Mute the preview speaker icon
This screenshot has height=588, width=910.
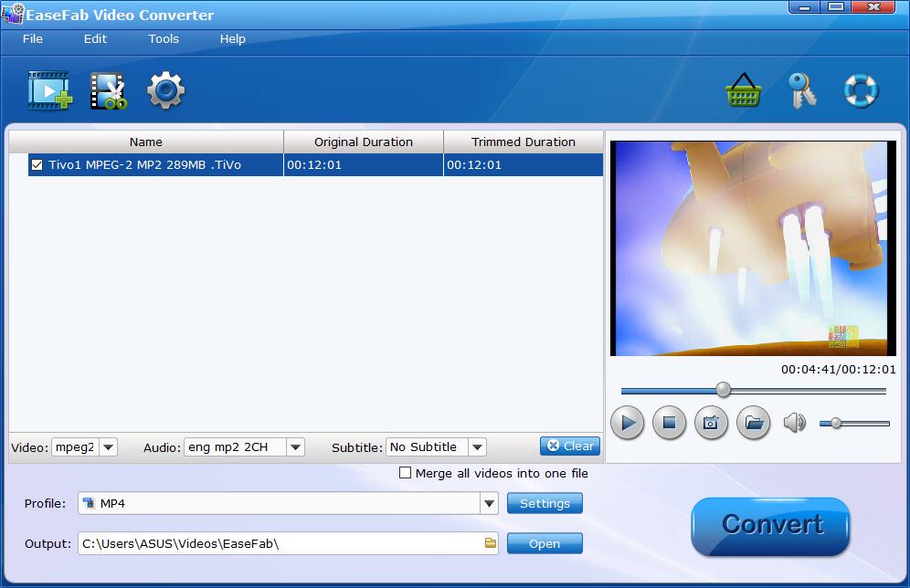coord(795,423)
